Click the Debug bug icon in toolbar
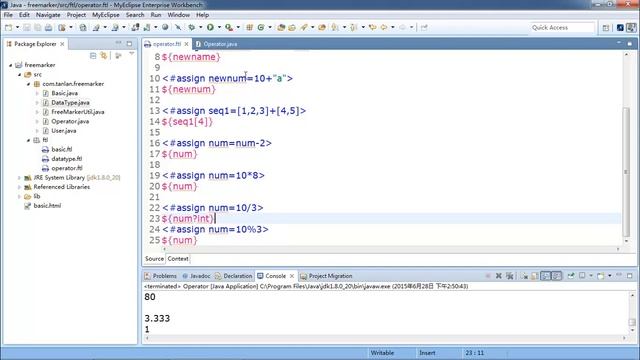This screenshot has width=640, height=360. click(191, 27)
